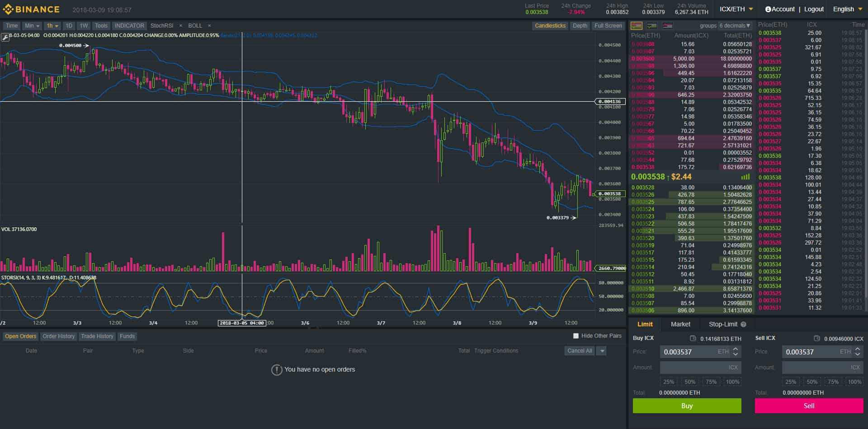This screenshot has height=429, width=868.
Task: Click the pink Sell button
Action: [809, 406]
